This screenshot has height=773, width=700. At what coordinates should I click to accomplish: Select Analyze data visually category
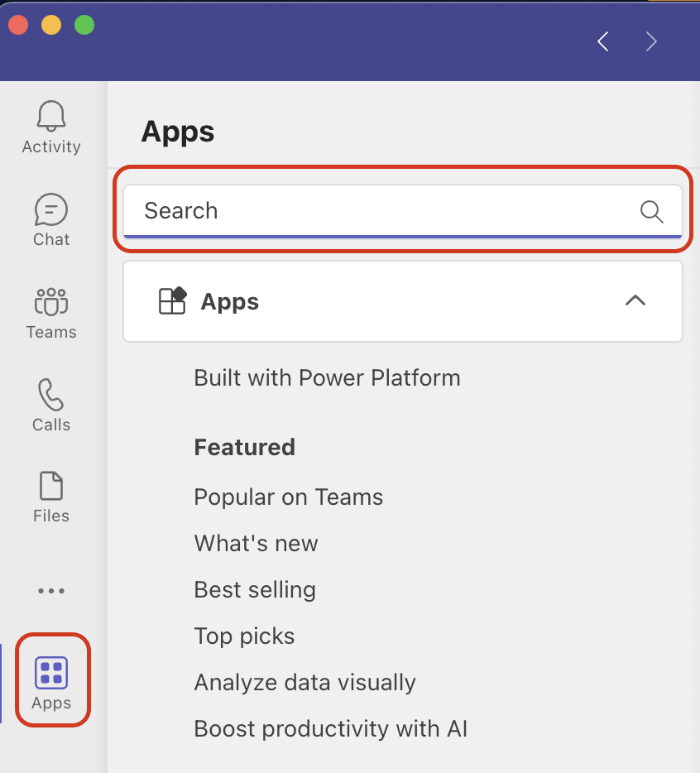pos(304,682)
